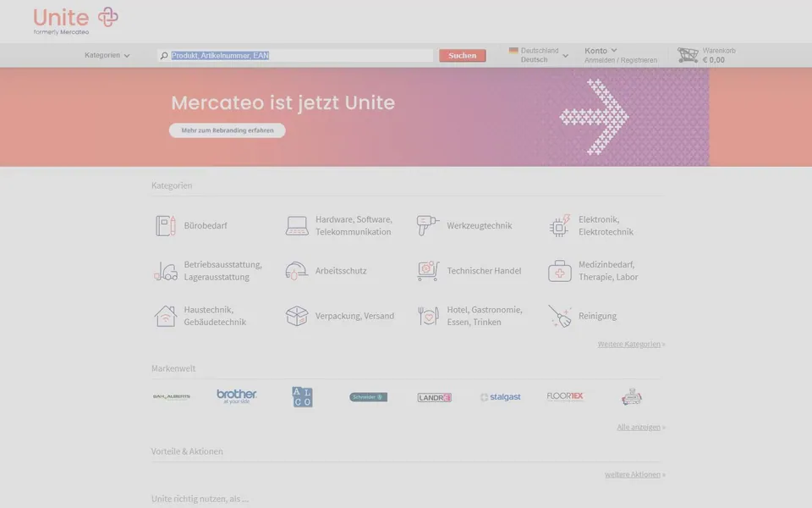The image size is (812, 508).
Task: Open the Arbeitsschutz category
Action: [x=341, y=271]
